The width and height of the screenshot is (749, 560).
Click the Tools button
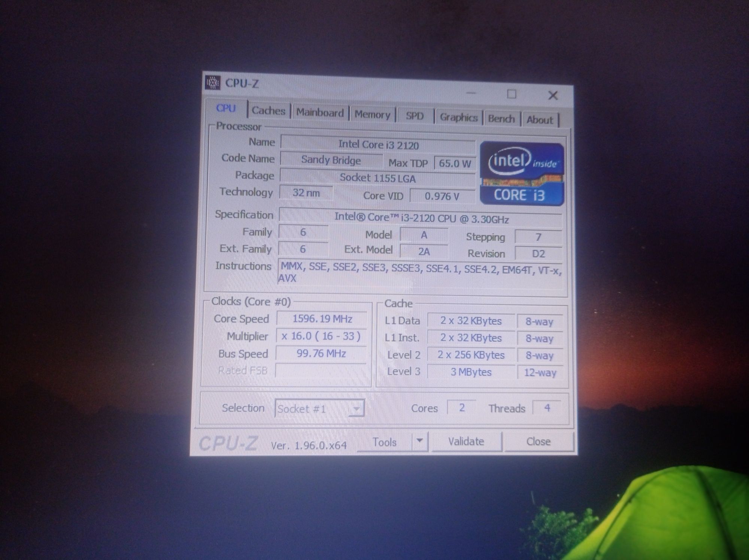[385, 442]
